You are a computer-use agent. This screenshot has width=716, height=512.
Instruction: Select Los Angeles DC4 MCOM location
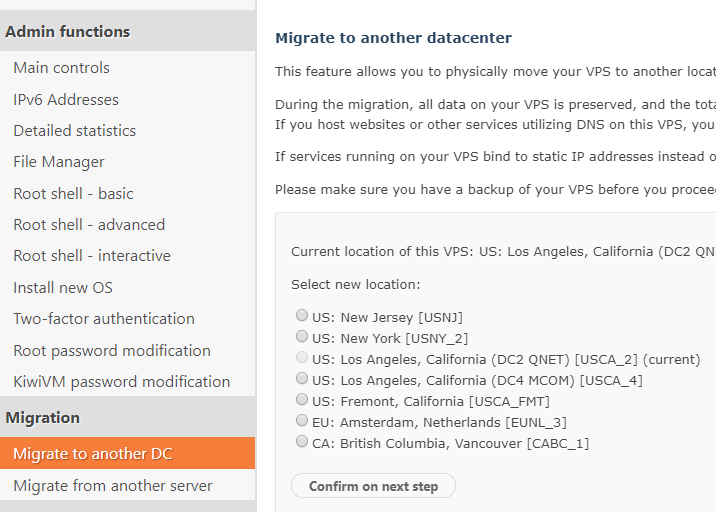(x=302, y=379)
